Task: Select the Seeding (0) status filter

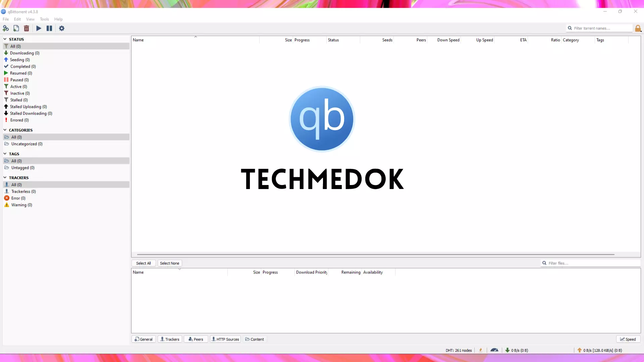Action: point(66,60)
